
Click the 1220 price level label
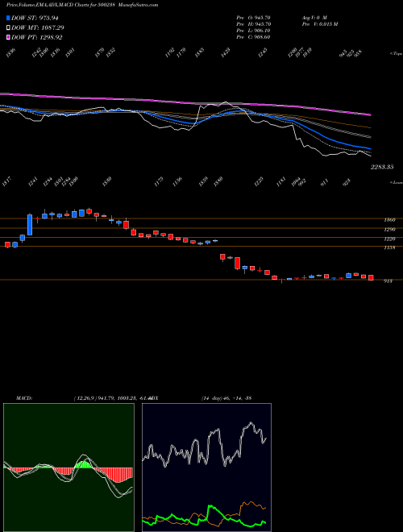389,239
